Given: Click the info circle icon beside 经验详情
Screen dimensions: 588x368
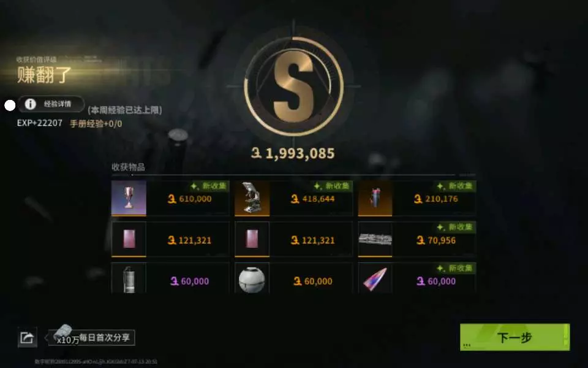Looking at the screenshot, I should (31, 104).
